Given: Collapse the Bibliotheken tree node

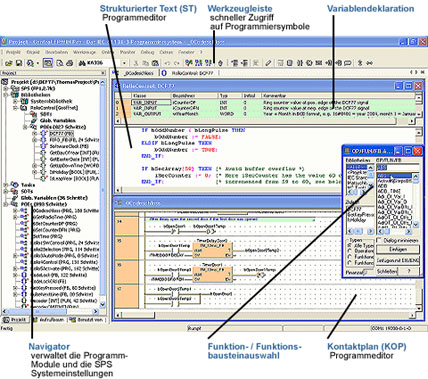Looking at the screenshot, I should [6, 95].
